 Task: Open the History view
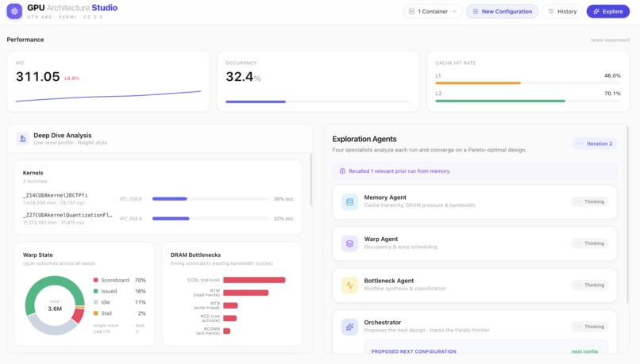(562, 11)
